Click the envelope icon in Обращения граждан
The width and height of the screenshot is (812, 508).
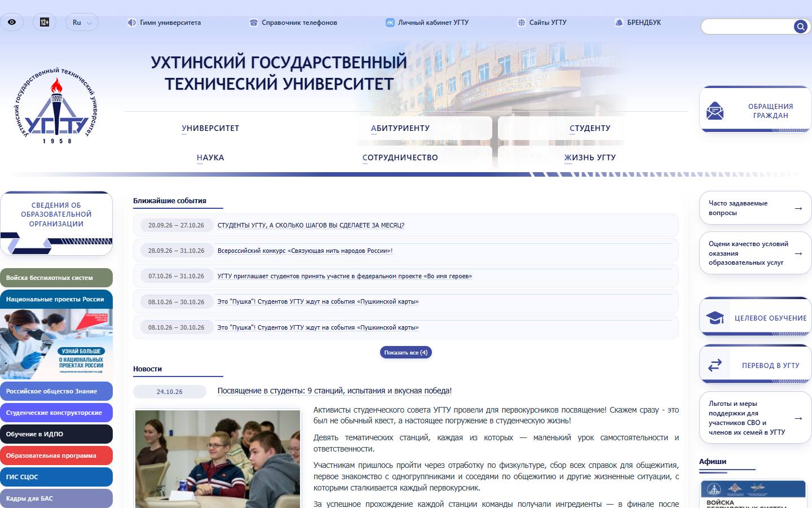click(715, 111)
